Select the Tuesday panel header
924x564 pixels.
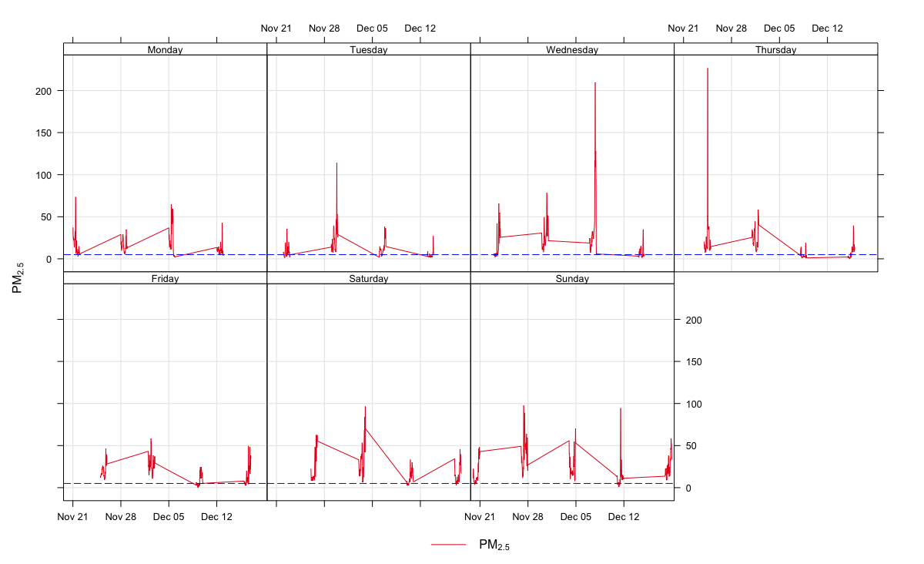(x=368, y=50)
